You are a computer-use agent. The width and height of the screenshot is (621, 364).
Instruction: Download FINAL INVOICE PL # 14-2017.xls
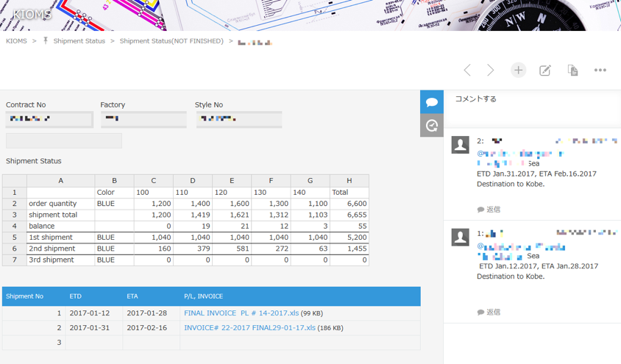(241, 313)
